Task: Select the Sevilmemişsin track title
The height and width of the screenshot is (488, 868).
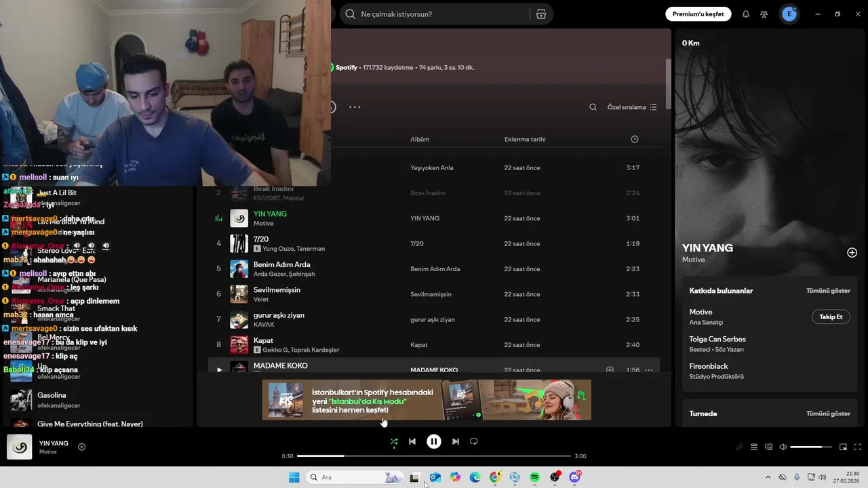Action: click(x=277, y=290)
